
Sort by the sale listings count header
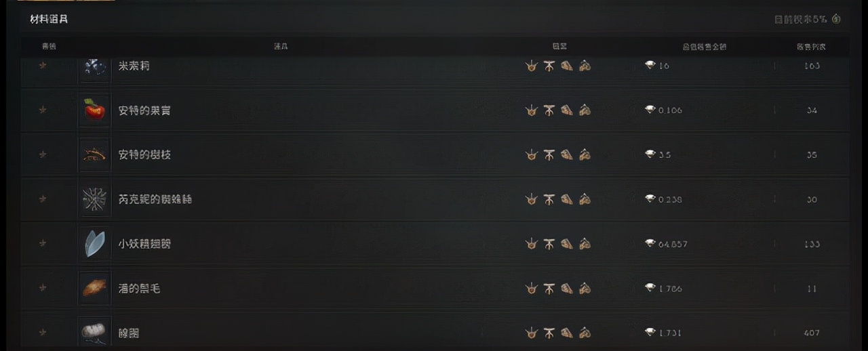(811, 47)
